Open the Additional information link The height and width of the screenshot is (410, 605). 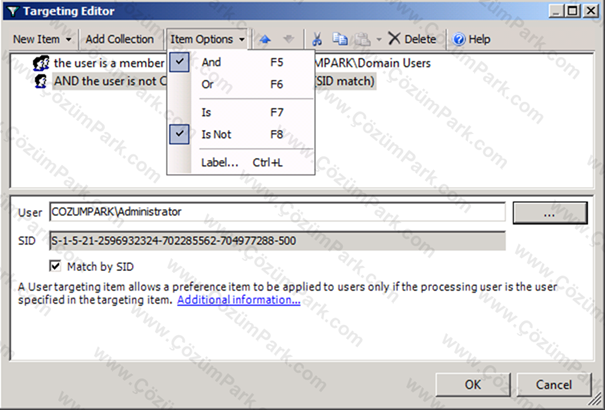[x=239, y=300]
